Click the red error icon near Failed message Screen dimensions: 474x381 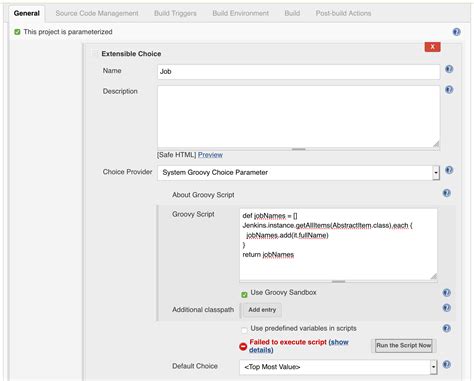(243, 347)
